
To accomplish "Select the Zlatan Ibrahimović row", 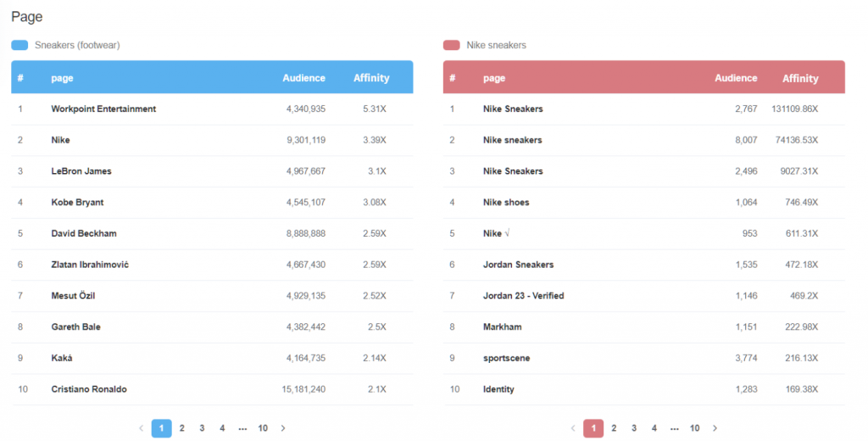I will click(212, 265).
